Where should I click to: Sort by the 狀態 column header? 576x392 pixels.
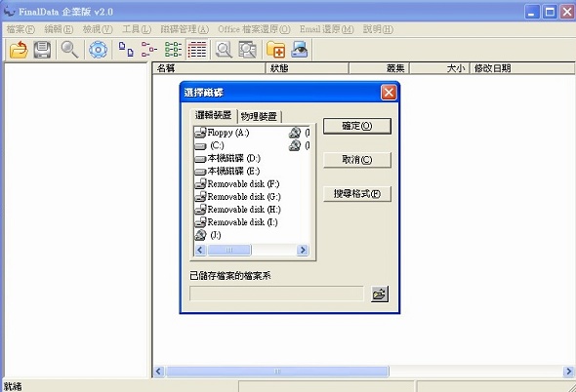tap(307, 68)
